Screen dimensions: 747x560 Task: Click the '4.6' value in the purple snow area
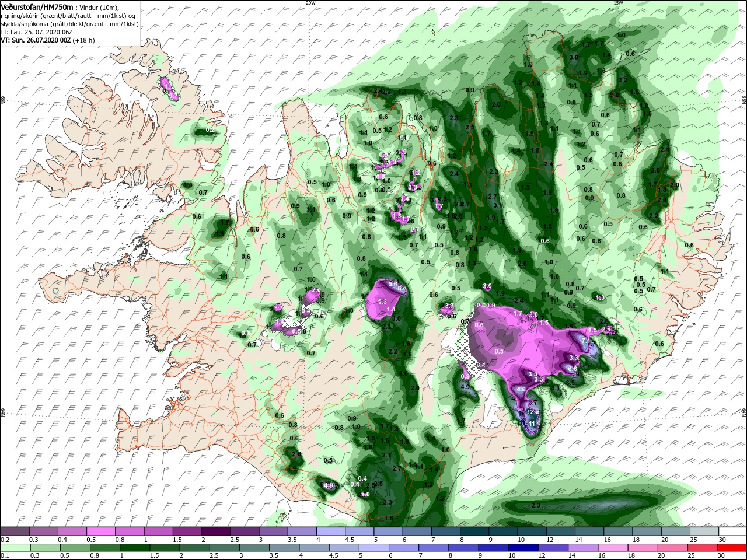coord(522,389)
